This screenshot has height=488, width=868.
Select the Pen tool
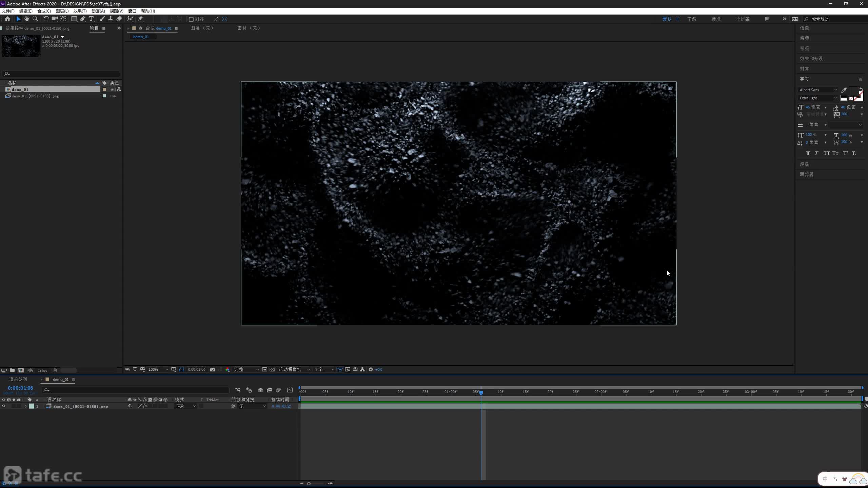point(83,19)
